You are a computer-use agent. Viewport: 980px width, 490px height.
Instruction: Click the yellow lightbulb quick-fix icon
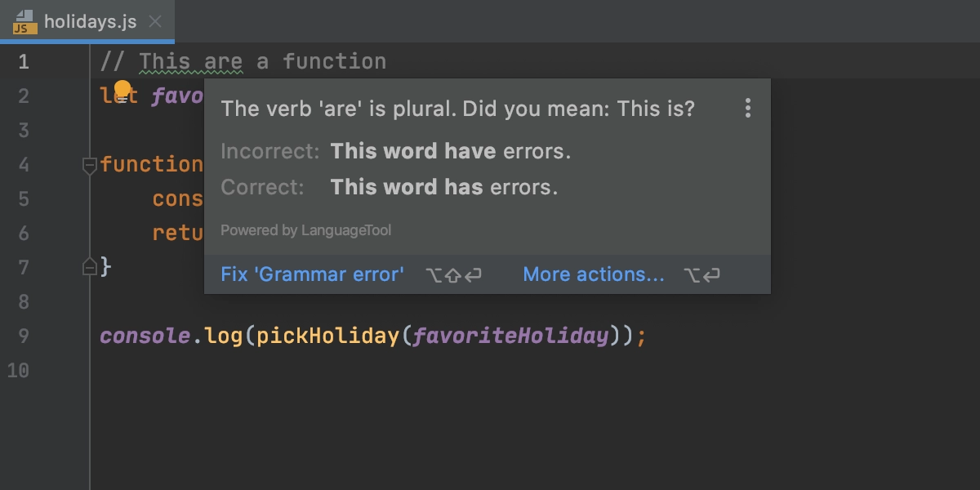pos(122,89)
